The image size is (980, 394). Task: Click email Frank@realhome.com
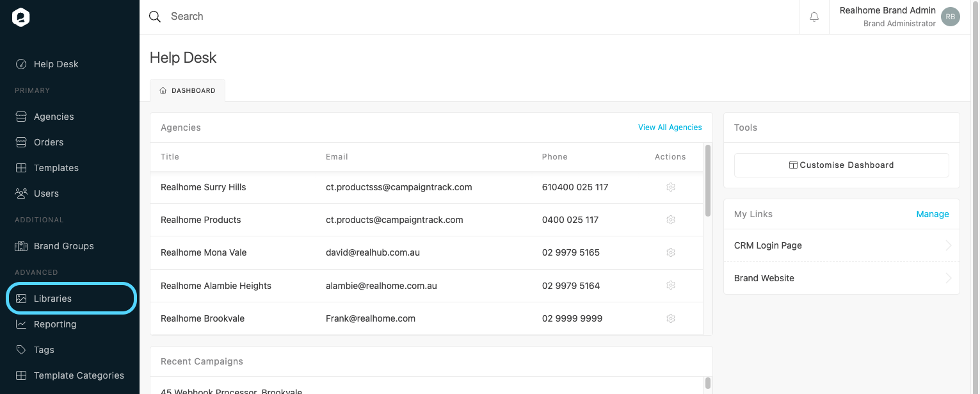point(371,318)
